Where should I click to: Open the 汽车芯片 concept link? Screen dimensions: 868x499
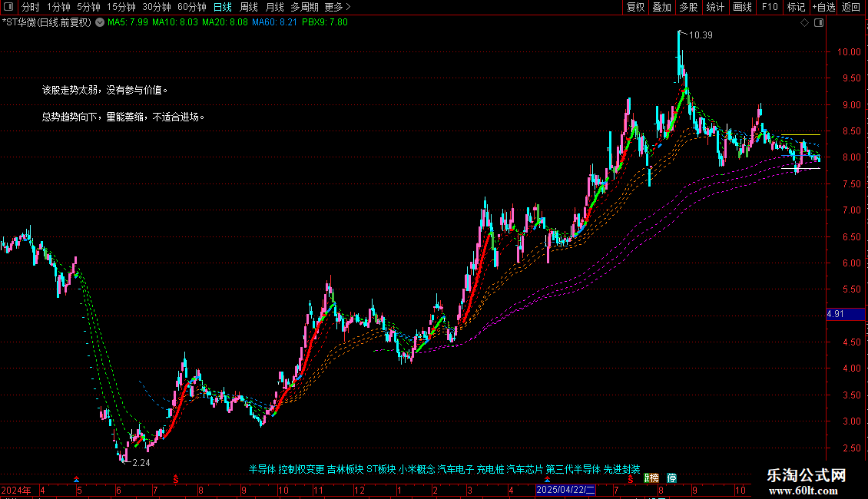click(525, 469)
